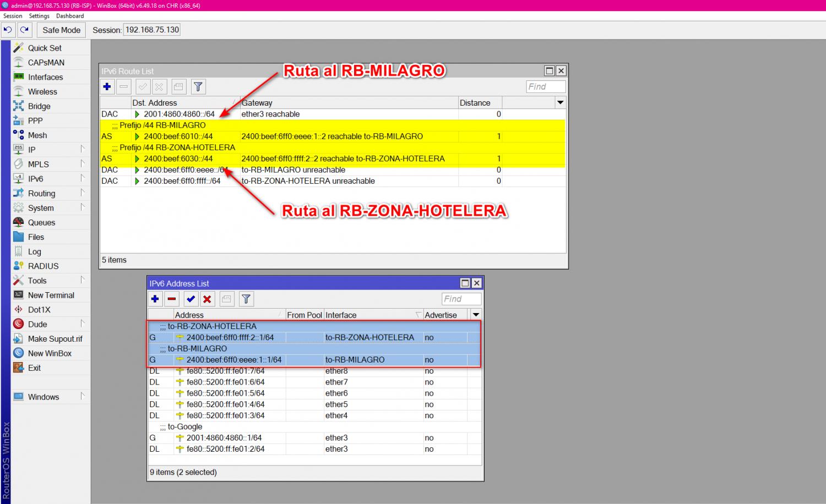Open the Advertise column dropdown
The height and width of the screenshot is (504, 826).
[x=476, y=314]
